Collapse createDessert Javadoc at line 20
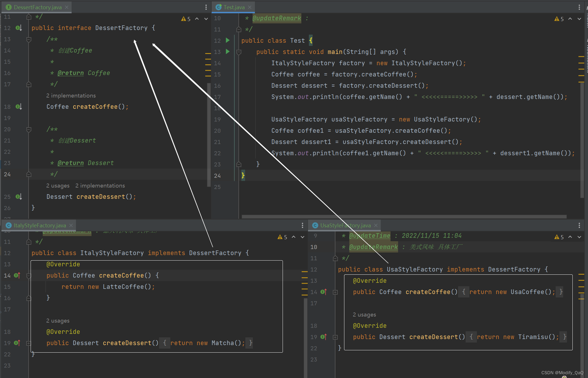The height and width of the screenshot is (378, 588). point(29,129)
